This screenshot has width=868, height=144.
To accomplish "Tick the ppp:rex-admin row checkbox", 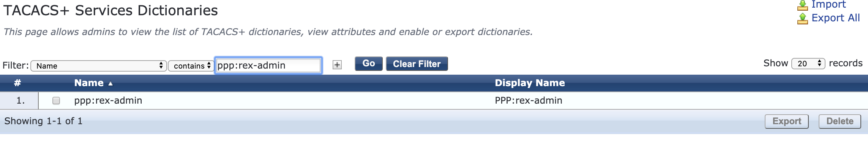I will coord(56,101).
